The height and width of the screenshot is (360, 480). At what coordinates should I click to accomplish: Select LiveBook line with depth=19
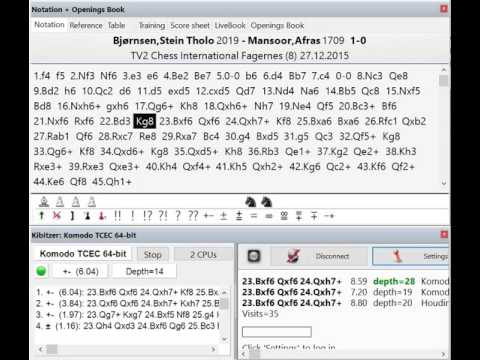pyautogui.click(x=345, y=292)
